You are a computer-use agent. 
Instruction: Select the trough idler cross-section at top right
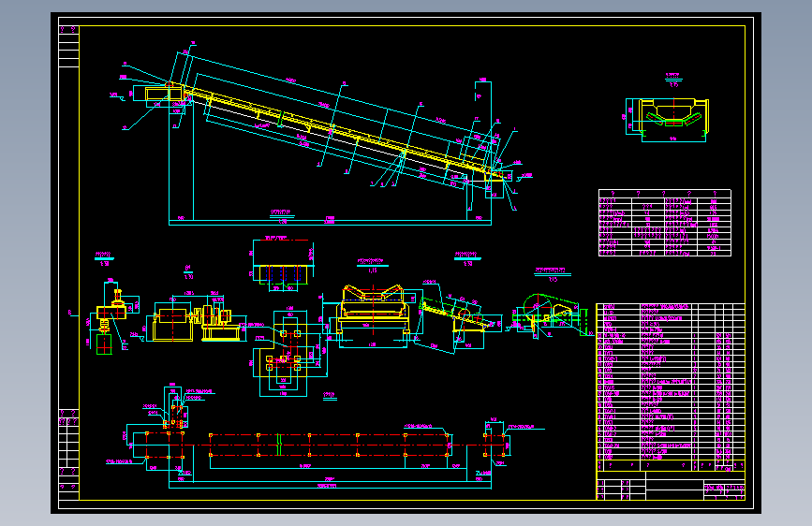coord(667,120)
